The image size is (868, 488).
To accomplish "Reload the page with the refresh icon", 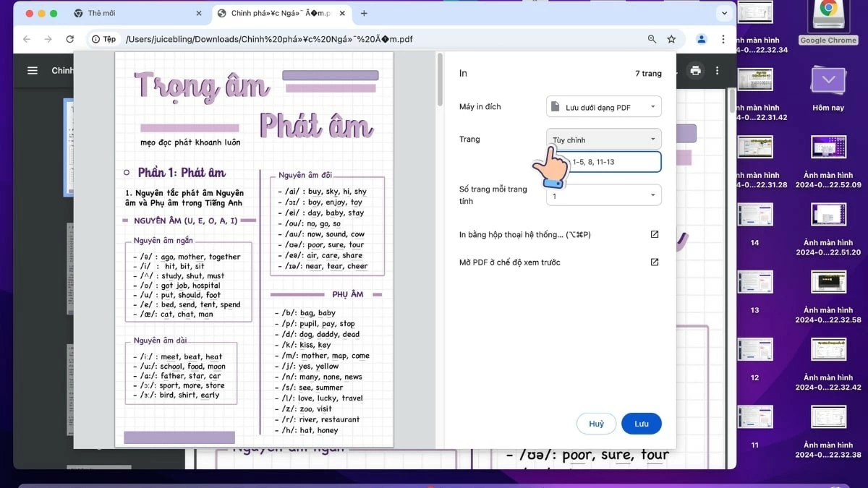I will (x=69, y=40).
